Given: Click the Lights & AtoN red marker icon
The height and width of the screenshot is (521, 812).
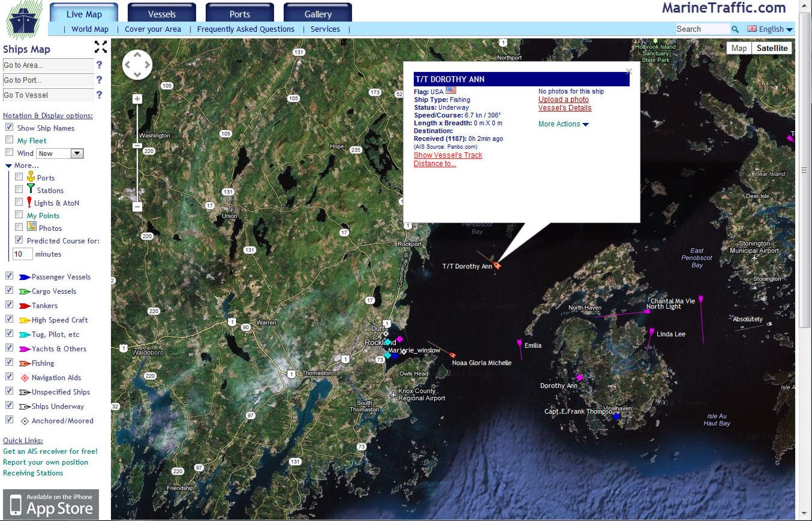Looking at the screenshot, I should 29,202.
